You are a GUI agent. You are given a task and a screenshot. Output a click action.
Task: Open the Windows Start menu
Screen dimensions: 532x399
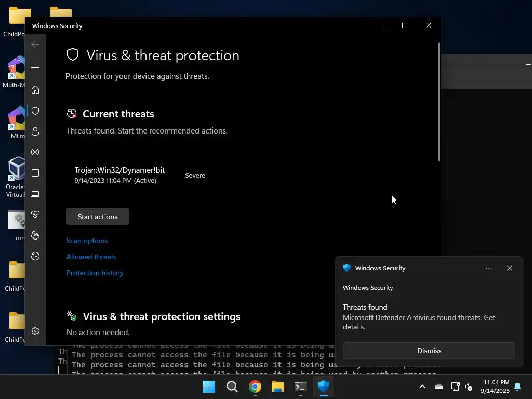click(x=209, y=387)
